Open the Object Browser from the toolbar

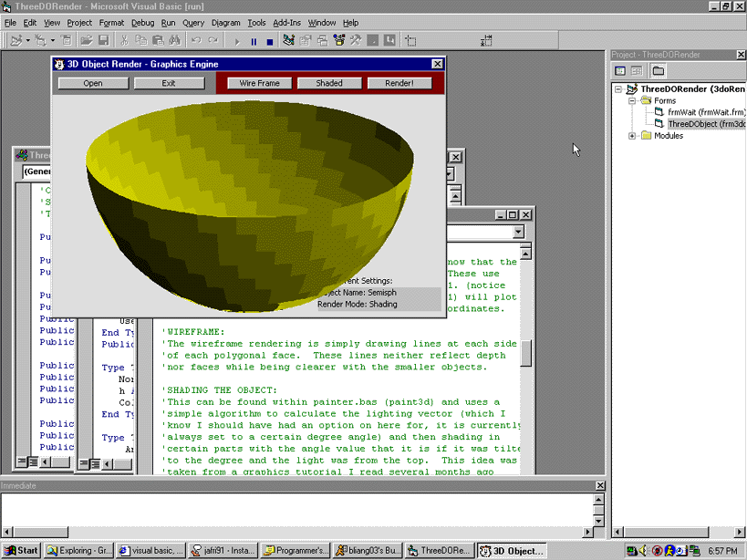339,41
